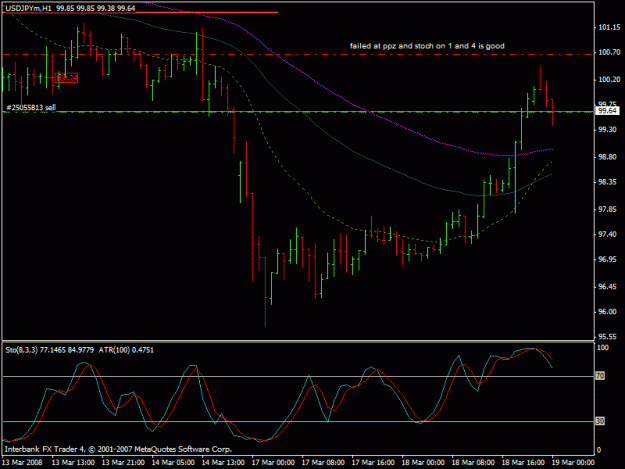Click the stochastic 30 level label
Screen dimensions: 625x469
click(x=600, y=421)
